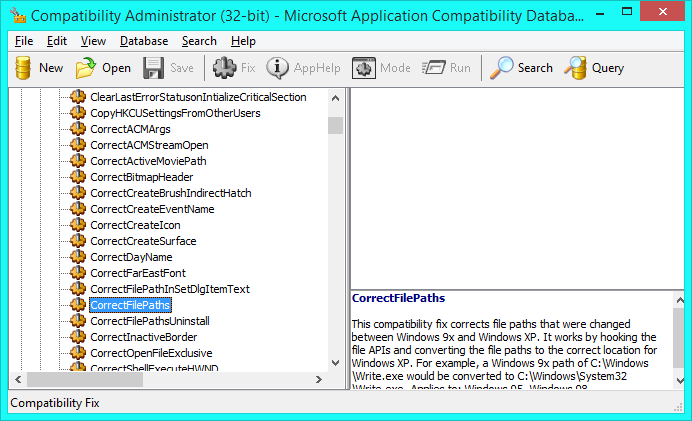Click tree scrollbar up arrow

coord(335,98)
